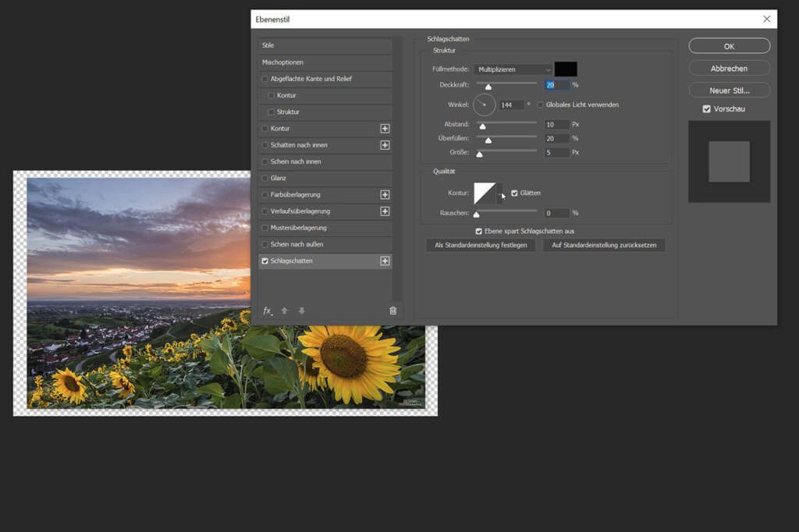Open the black shadow color swatch
This screenshot has height=532, width=799.
tap(566, 69)
